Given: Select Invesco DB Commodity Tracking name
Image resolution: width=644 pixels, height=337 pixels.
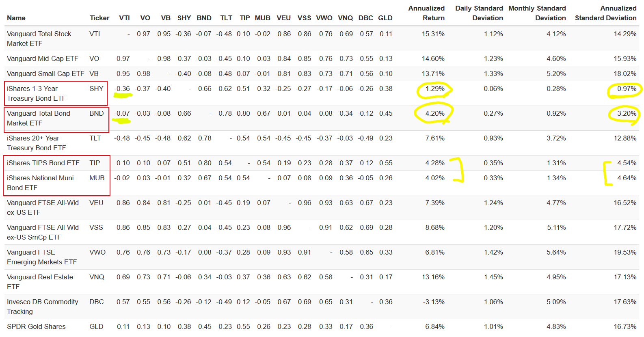Looking at the screenshot, I should (42, 307).
